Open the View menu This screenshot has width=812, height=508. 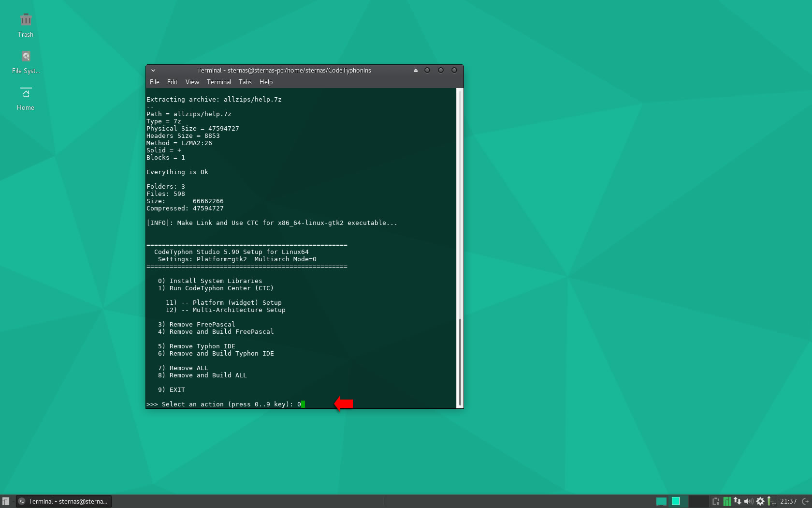(x=192, y=82)
